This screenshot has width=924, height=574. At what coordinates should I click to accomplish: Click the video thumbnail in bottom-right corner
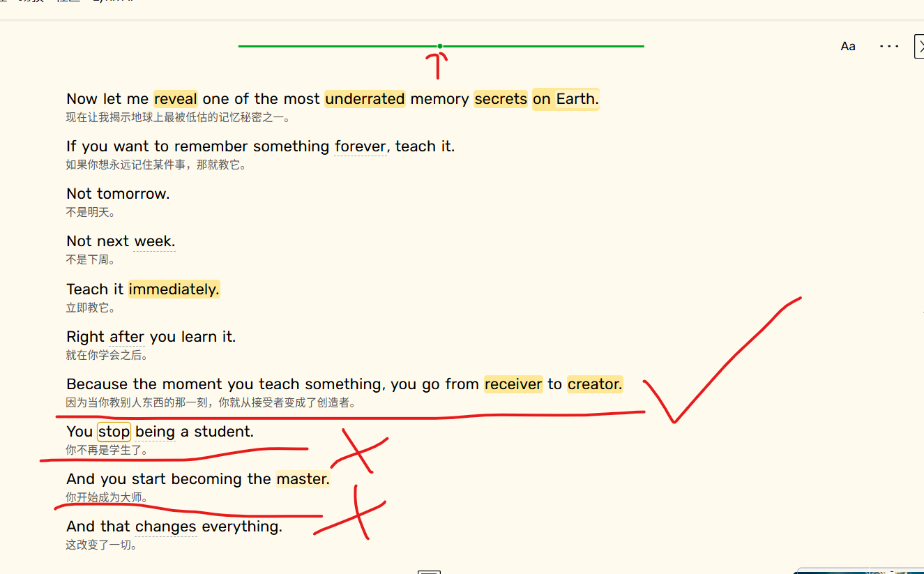[865, 571]
